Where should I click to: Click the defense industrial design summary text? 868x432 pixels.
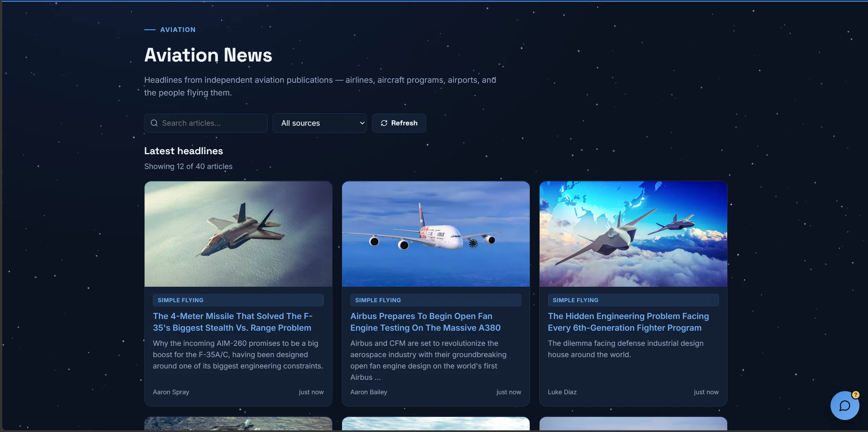click(625, 349)
